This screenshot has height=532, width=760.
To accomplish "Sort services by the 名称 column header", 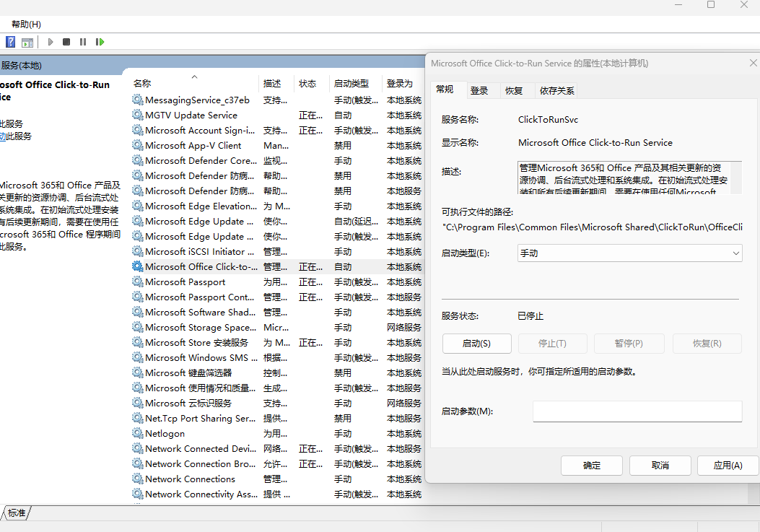I will [x=194, y=84].
